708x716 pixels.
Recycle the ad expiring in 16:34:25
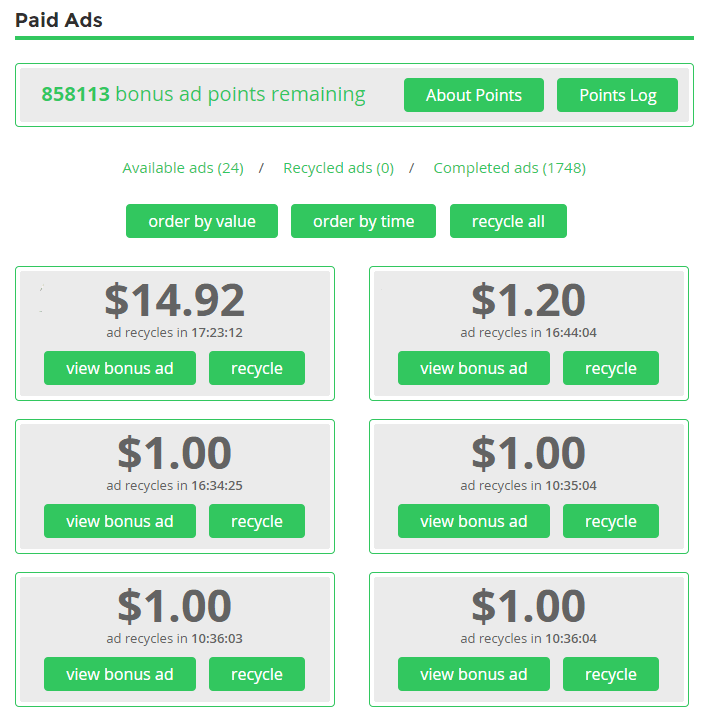[x=257, y=521]
